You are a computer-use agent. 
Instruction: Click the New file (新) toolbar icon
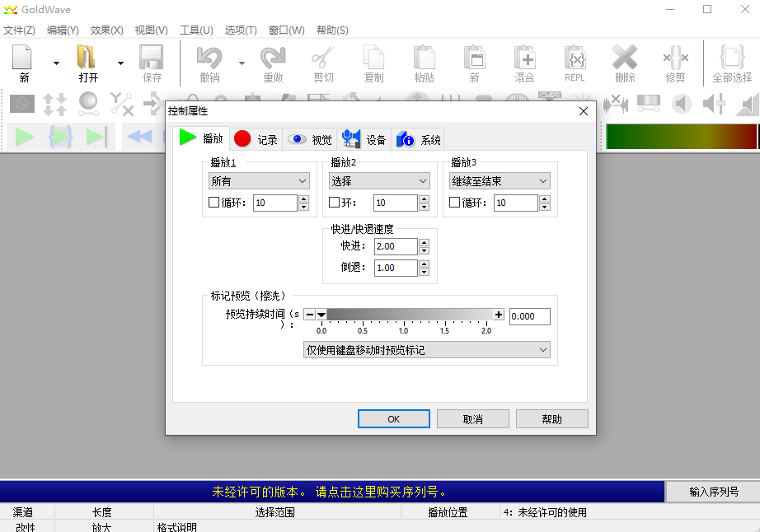22,58
